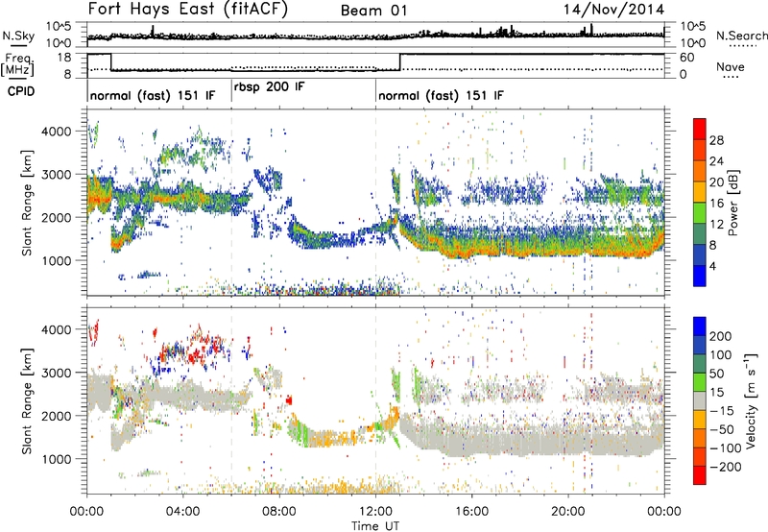Click the '28' tick on the Power scale
The image size is (768, 532).
coord(716,140)
